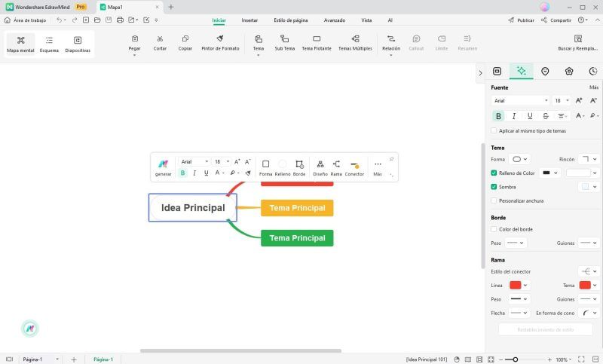This screenshot has width=603, height=364.
Task: Pick Línea red color swatch
Action: pos(515,285)
